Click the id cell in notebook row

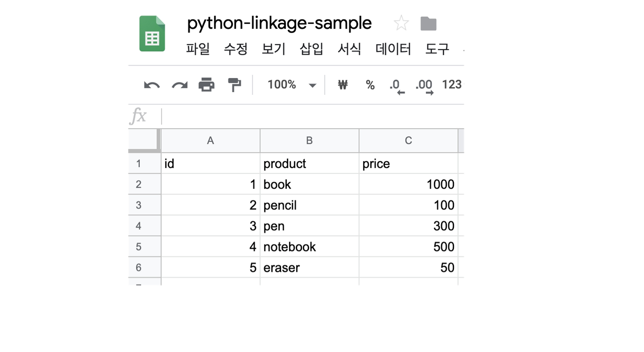click(210, 247)
